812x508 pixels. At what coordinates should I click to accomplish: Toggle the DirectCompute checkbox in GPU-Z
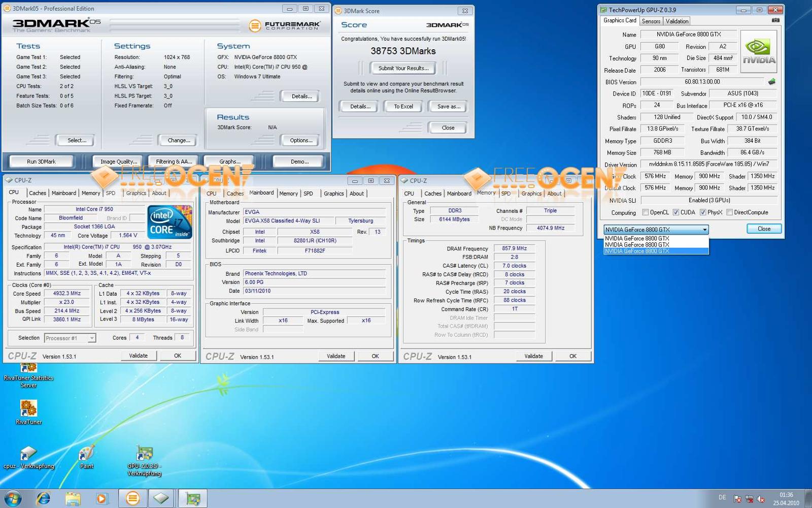coord(729,212)
